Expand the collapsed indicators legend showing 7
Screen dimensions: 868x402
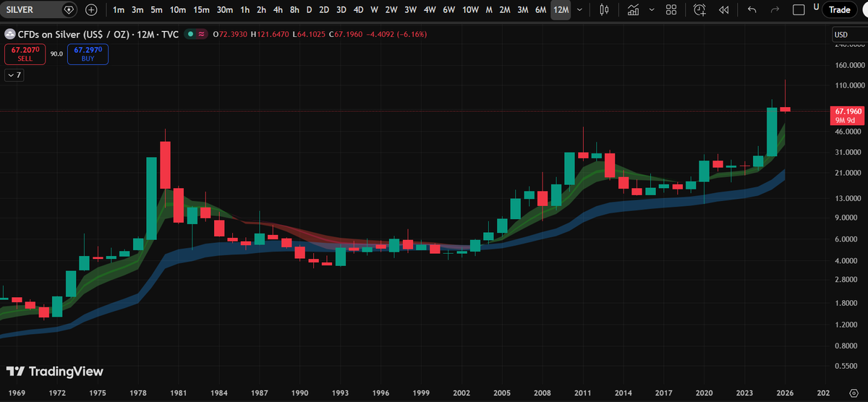coord(14,74)
